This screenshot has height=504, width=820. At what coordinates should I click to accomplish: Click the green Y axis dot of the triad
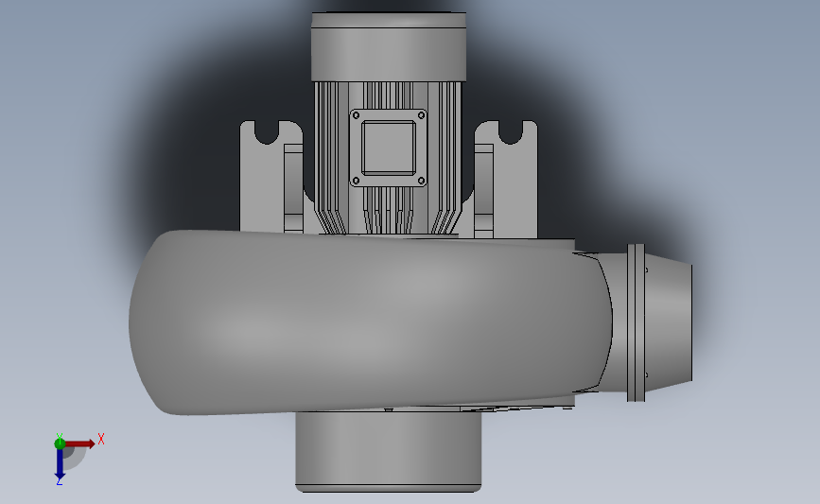[x=60, y=443]
